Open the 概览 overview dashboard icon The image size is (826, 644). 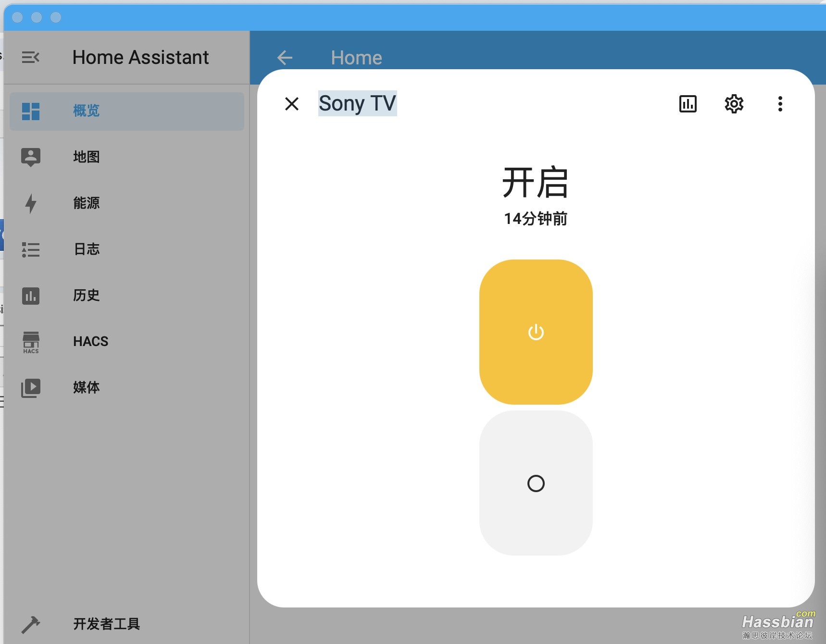click(x=31, y=111)
